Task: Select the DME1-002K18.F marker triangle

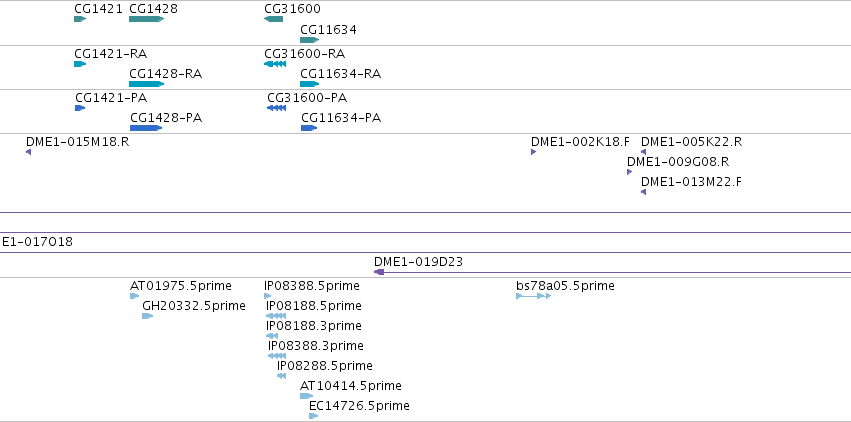Action: click(534, 152)
